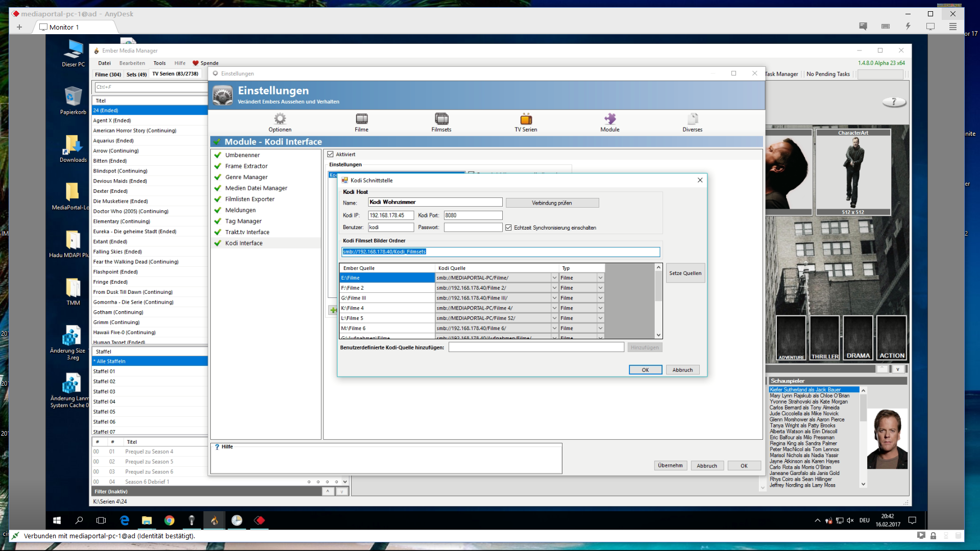The image size is (980, 551).
Task: Cancel Kodi Schnittstelle dialog with Abbruch
Action: (x=682, y=370)
